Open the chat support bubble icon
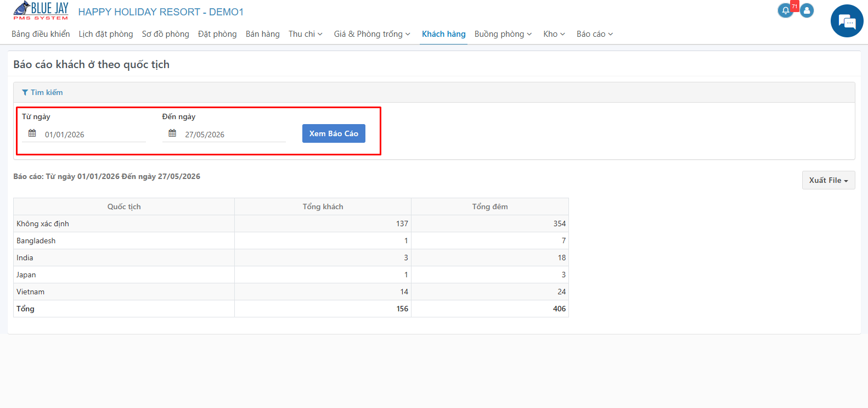This screenshot has width=868, height=408. click(847, 21)
